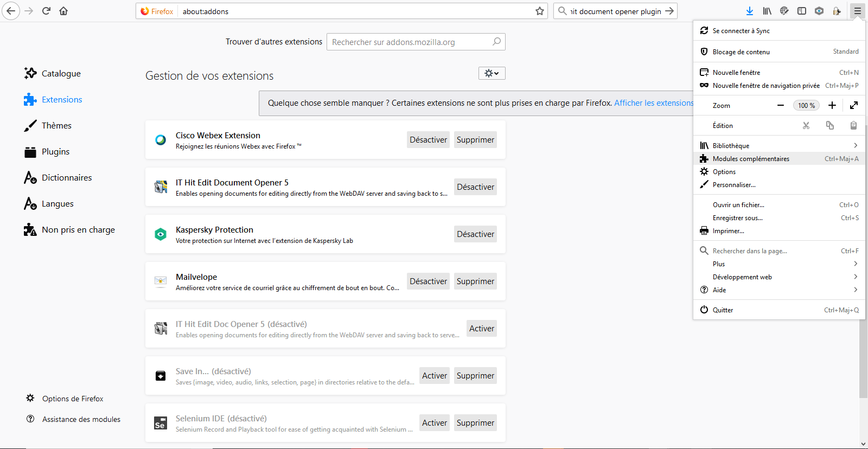Click the addons search magnifier icon

tap(496, 42)
